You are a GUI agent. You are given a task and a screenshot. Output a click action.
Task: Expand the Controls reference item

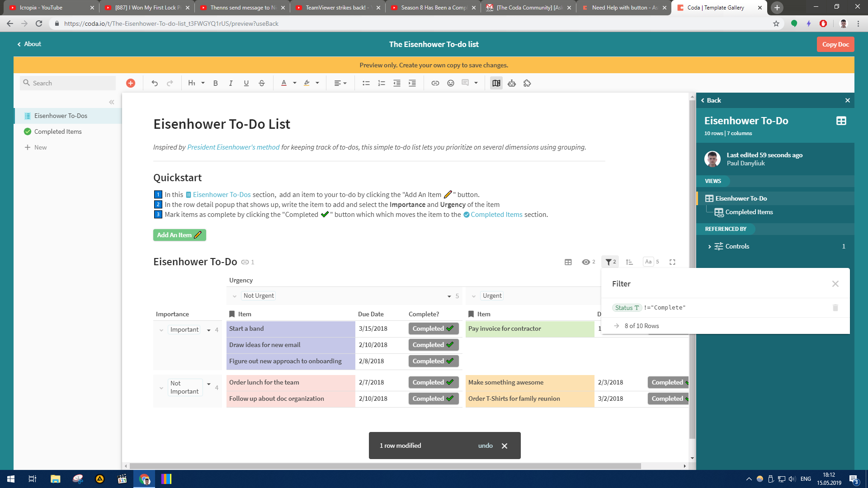point(710,247)
